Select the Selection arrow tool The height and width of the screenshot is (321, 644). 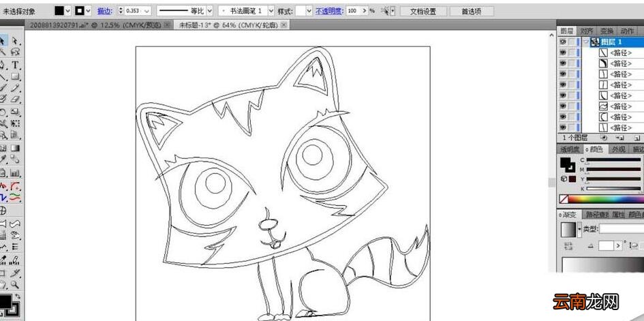tap(3, 41)
